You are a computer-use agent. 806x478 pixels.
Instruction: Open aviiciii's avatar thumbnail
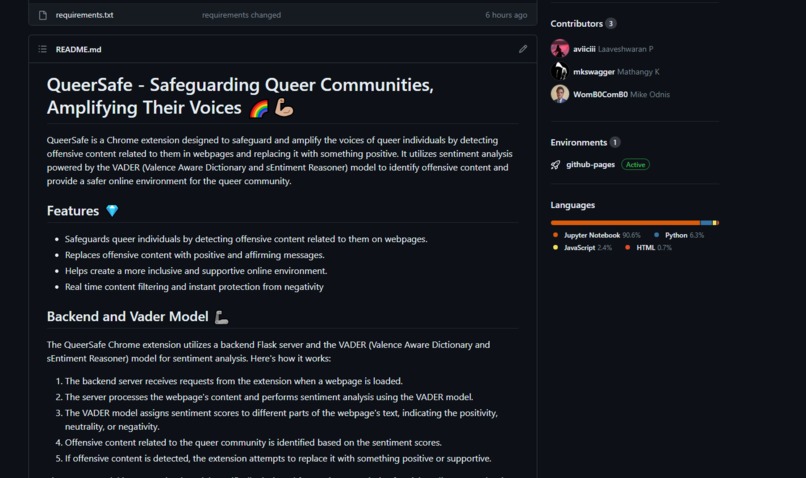point(559,49)
